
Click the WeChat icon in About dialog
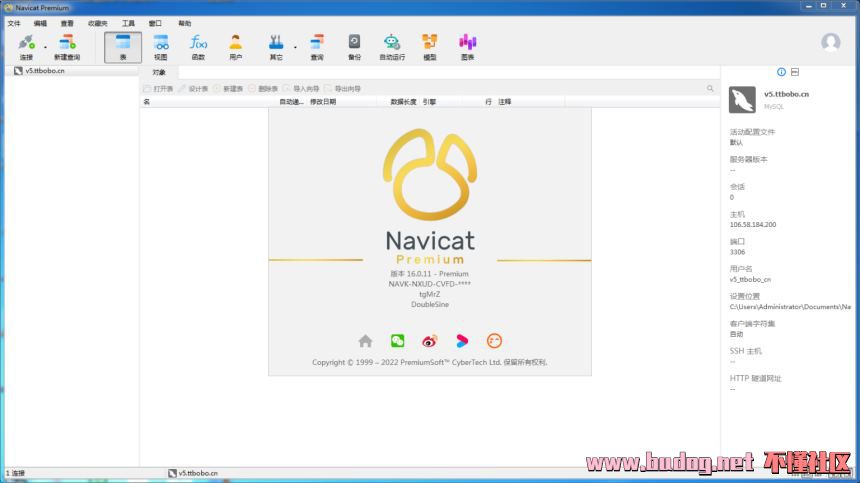point(398,341)
